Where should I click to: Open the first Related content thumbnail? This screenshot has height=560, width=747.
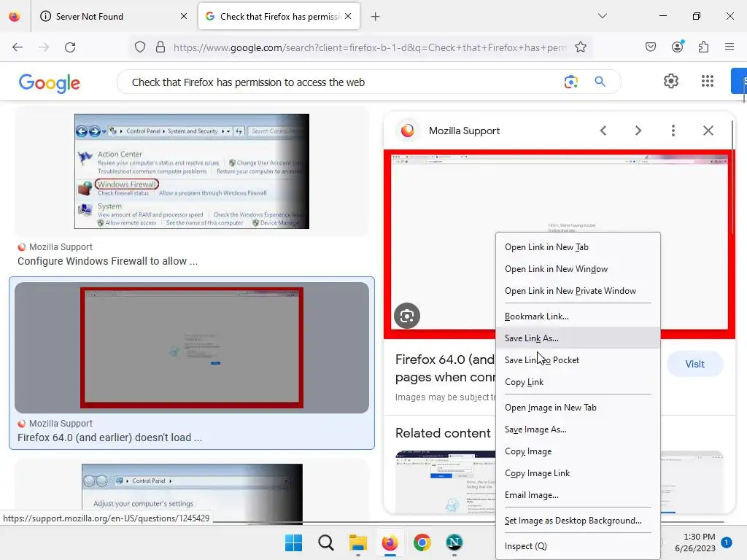point(445,482)
